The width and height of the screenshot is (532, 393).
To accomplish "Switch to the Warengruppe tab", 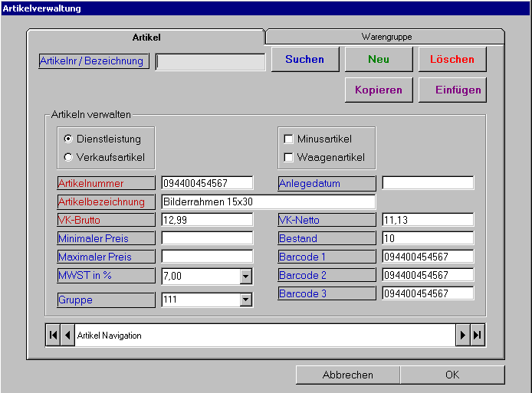I will tap(386, 37).
